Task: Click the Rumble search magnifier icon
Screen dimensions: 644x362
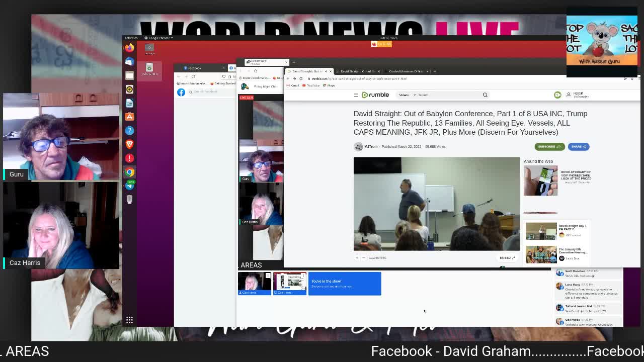Action: [x=485, y=95]
